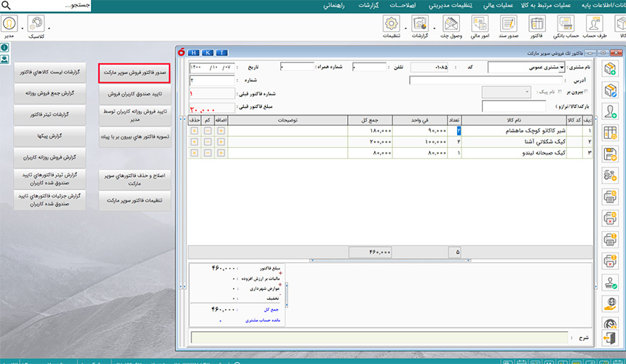The width and height of the screenshot is (626, 364).
Task: Open the گزارشات (reports) menu in menu bar
Action: [x=368, y=6]
